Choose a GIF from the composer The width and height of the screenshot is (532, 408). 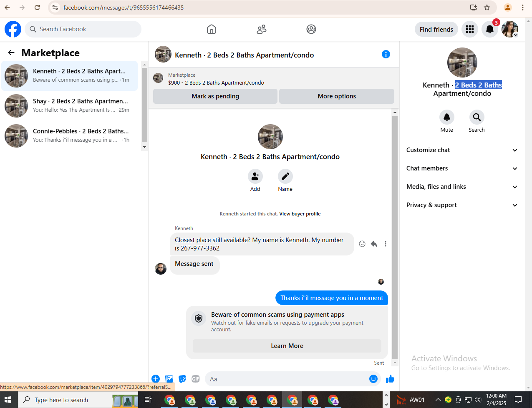click(196, 379)
